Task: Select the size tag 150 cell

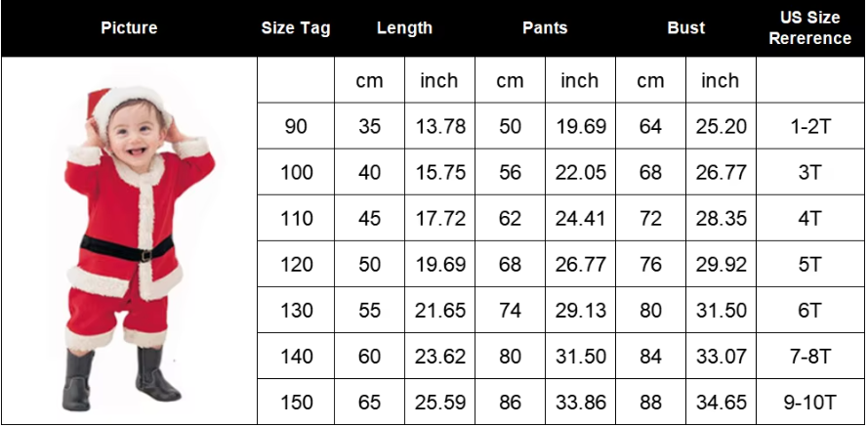Action: [296, 402]
